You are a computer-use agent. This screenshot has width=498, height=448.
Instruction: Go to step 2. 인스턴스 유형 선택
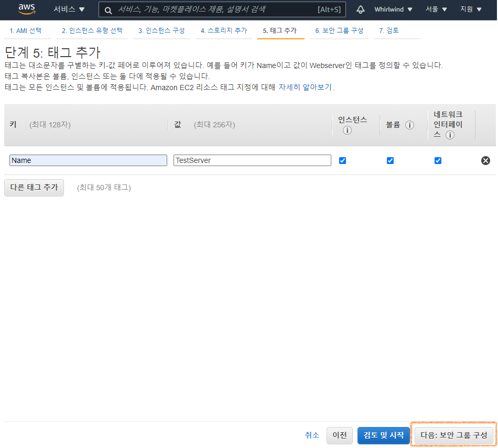tap(92, 30)
